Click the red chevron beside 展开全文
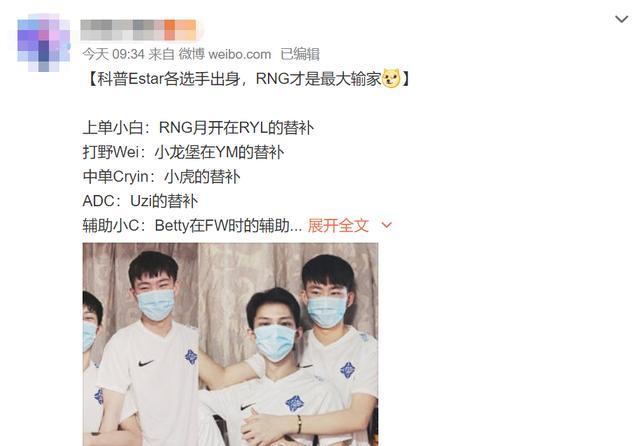Image resolution: width=640 pixels, height=446 pixels. click(386, 225)
